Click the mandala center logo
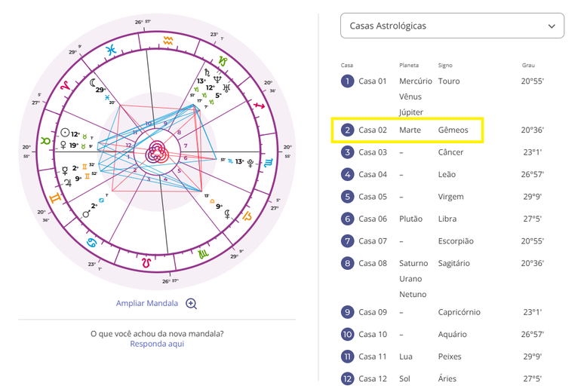 (x=157, y=151)
